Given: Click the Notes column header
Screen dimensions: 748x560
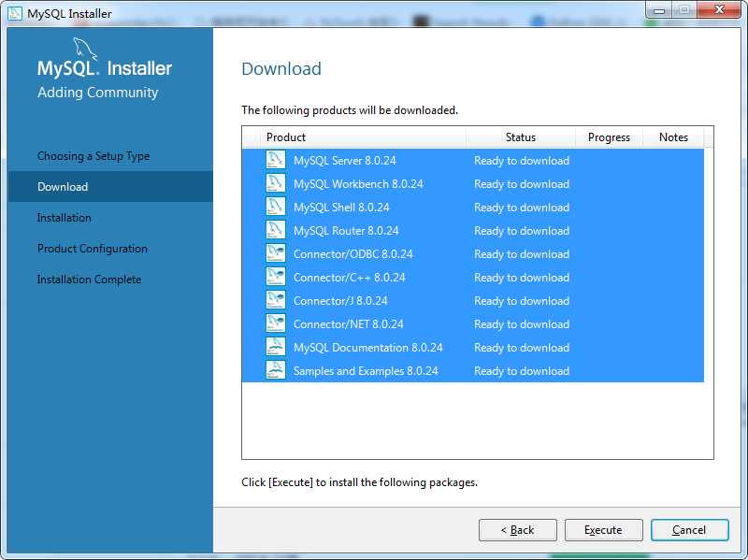Looking at the screenshot, I should [x=673, y=137].
